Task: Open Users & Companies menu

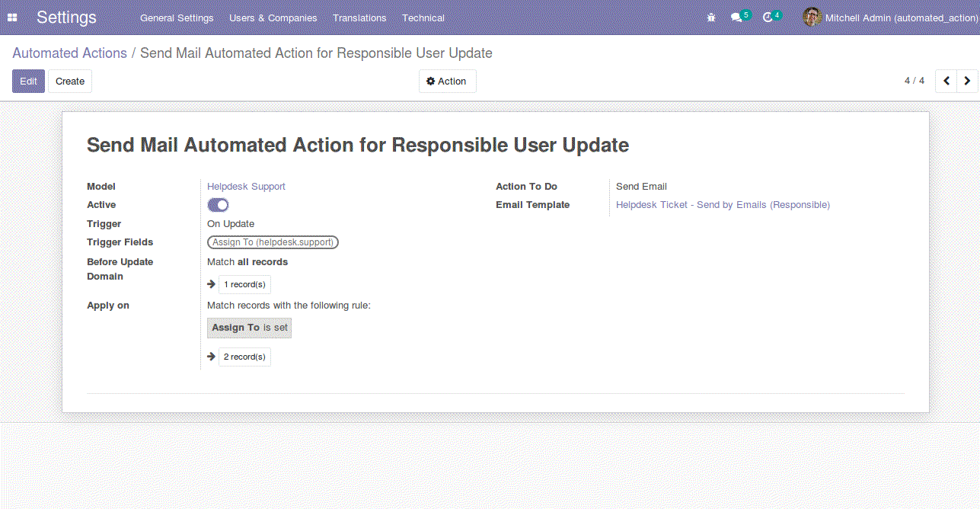Action: tap(273, 18)
